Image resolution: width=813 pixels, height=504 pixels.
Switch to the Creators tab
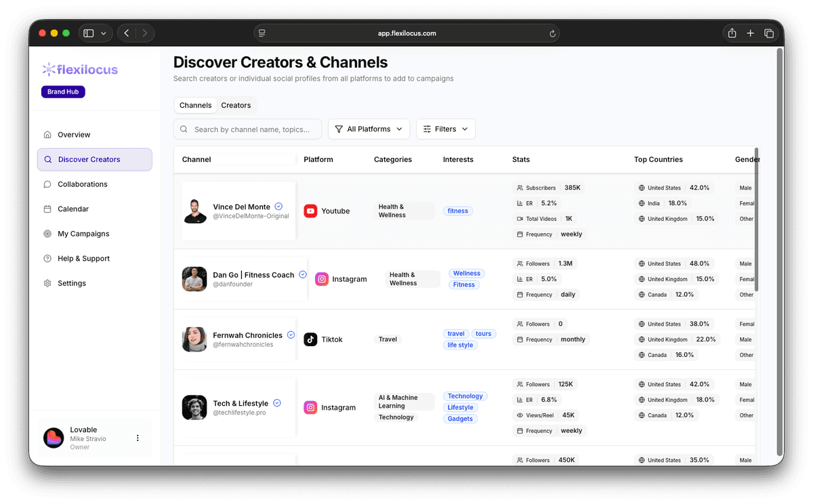click(236, 105)
